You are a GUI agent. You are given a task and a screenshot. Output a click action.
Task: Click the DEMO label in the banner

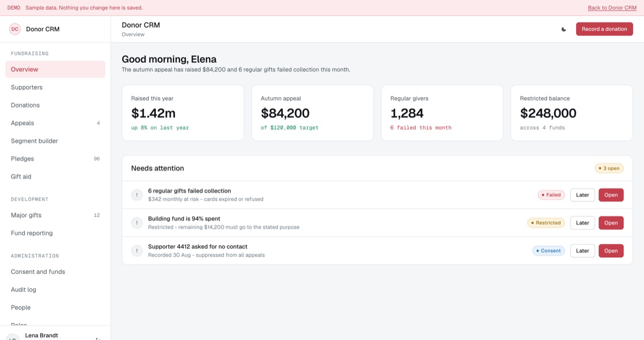tap(14, 8)
